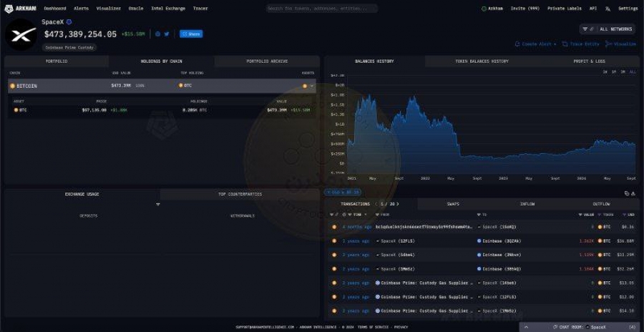This screenshot has height=332, width=644.
Task: Switch to the Top Counterparties tab
Action: (240, 195)
